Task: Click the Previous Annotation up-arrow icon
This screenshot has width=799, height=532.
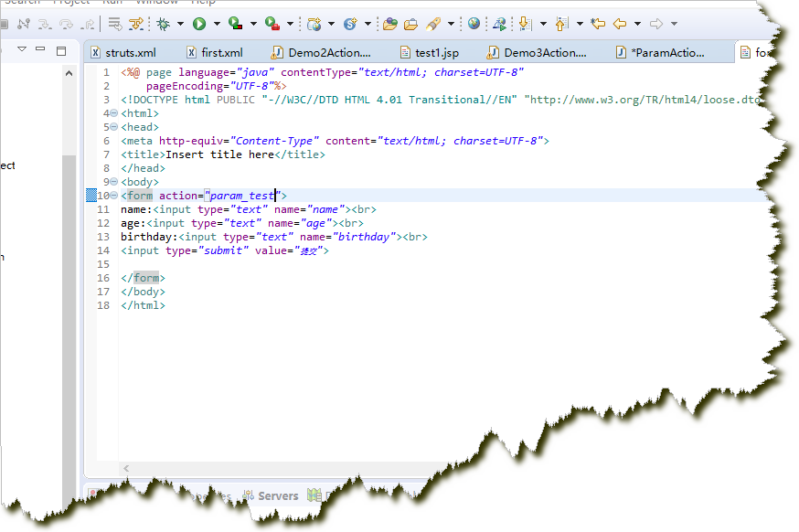Action: pos(561,24)
